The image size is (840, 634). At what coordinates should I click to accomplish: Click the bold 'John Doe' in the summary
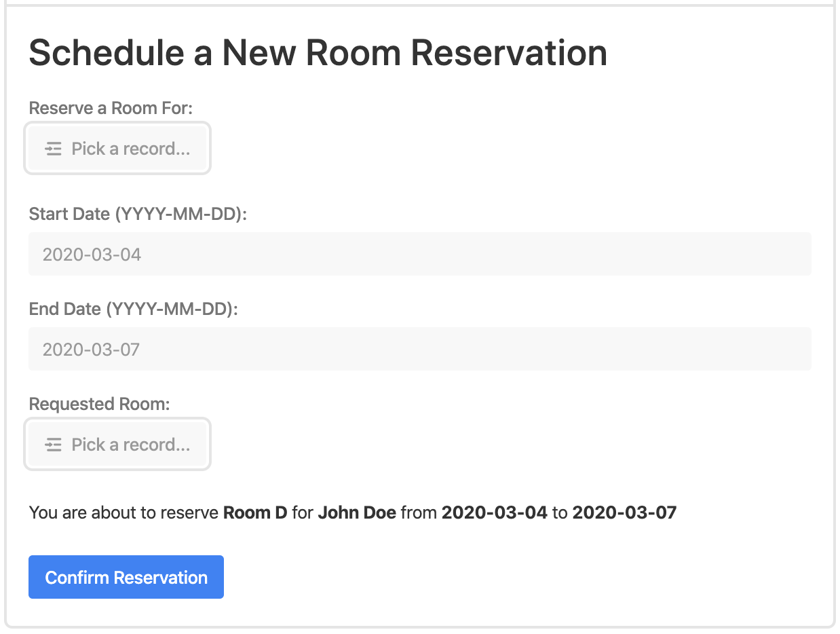tap(357, 512)
